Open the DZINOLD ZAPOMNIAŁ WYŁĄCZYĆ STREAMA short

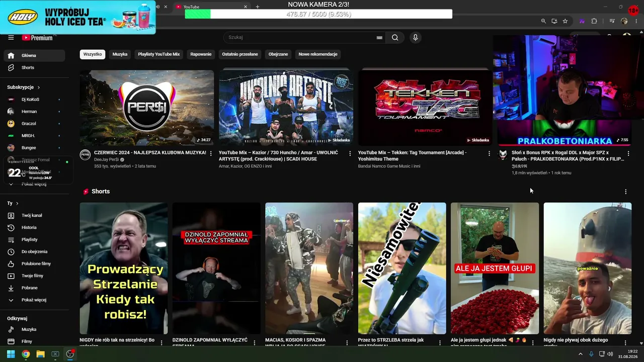(x=216, y=268)
